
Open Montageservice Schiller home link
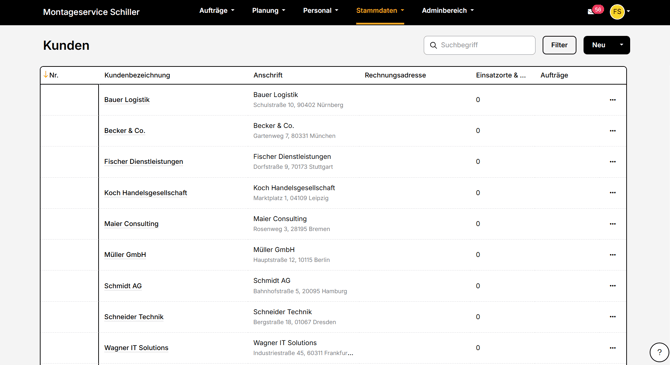click(91, 12)
